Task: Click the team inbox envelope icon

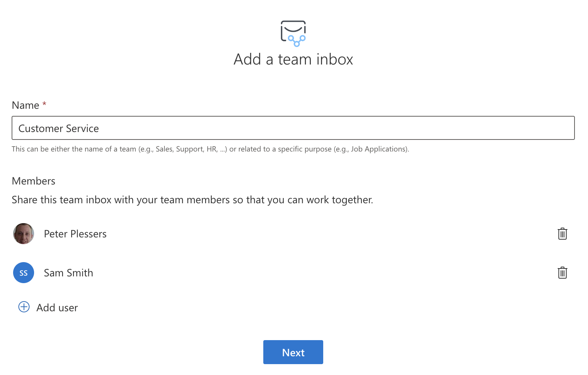Action: point(293,33)
